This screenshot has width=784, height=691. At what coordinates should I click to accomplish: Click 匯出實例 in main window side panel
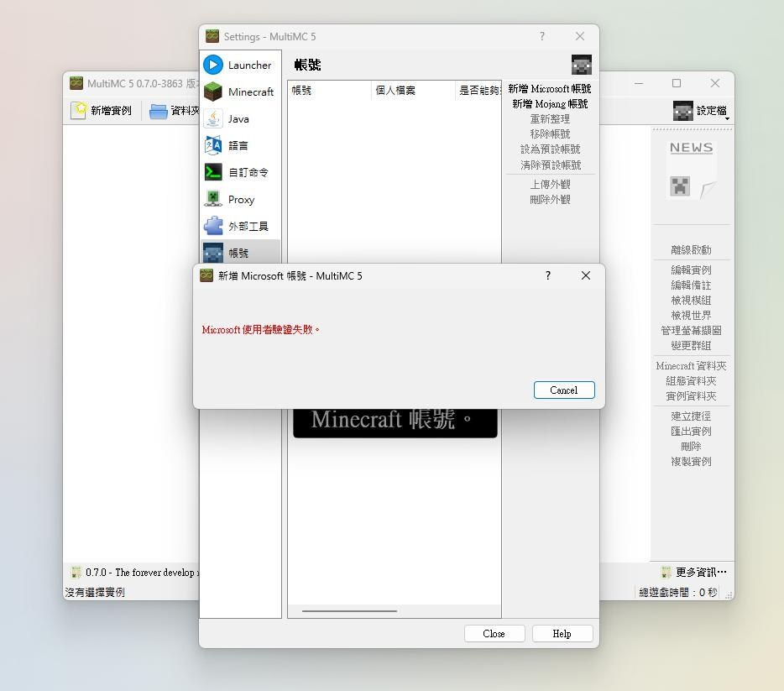691,431
